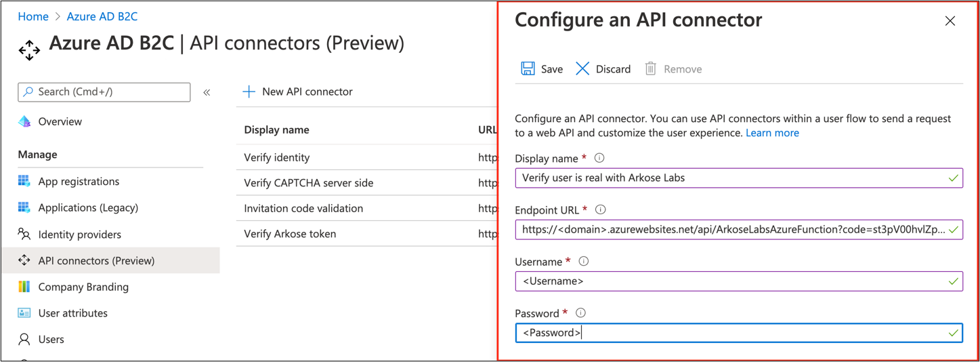Click the Username validation checkmark

click(953, 281)
